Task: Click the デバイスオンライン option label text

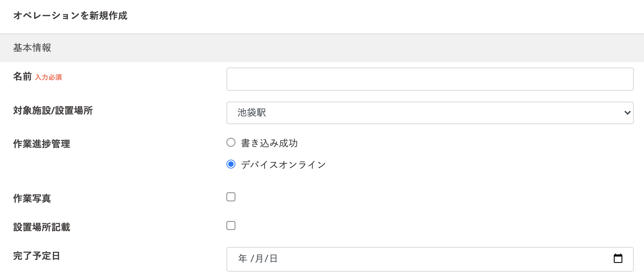Action: [283, 165]
